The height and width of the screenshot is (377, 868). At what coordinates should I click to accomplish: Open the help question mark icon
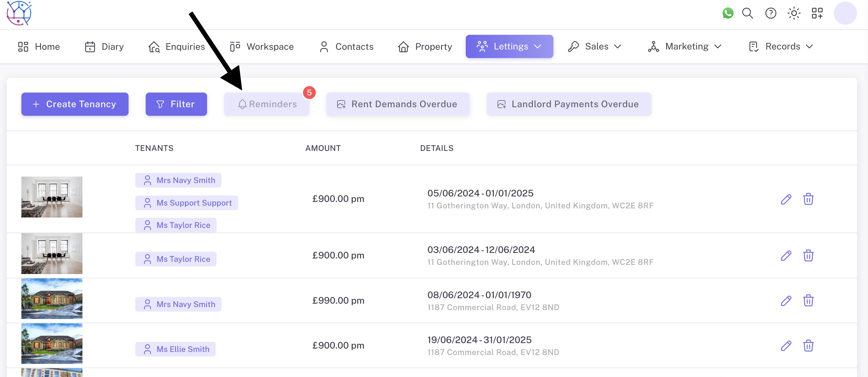pyautogui.click(x=771, y=13)
